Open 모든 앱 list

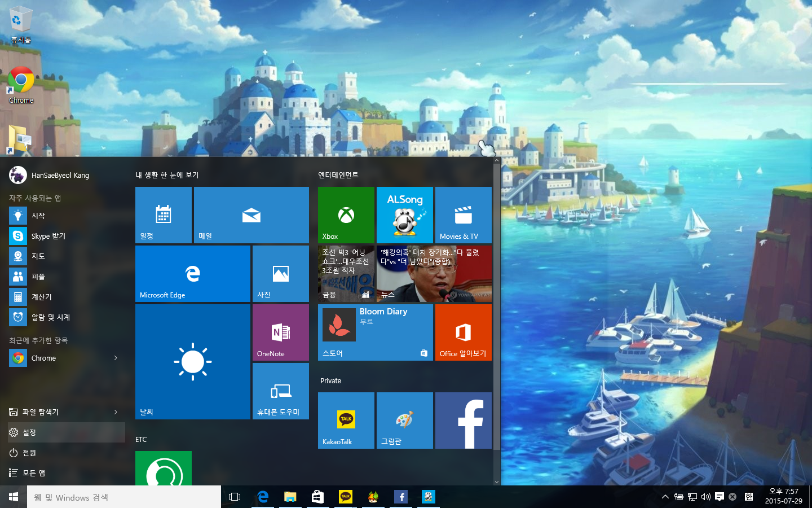pos(33,473)
